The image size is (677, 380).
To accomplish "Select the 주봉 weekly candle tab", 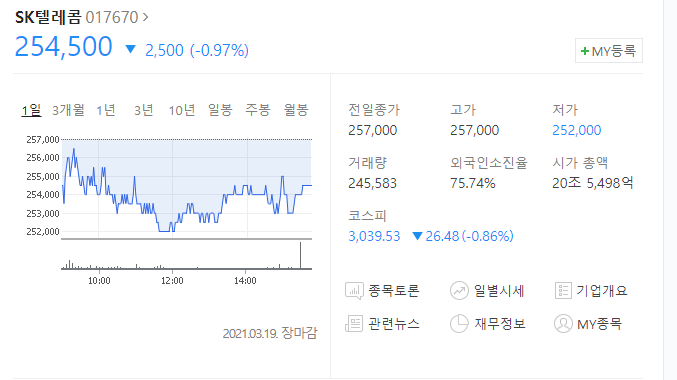I will [258, 110].
